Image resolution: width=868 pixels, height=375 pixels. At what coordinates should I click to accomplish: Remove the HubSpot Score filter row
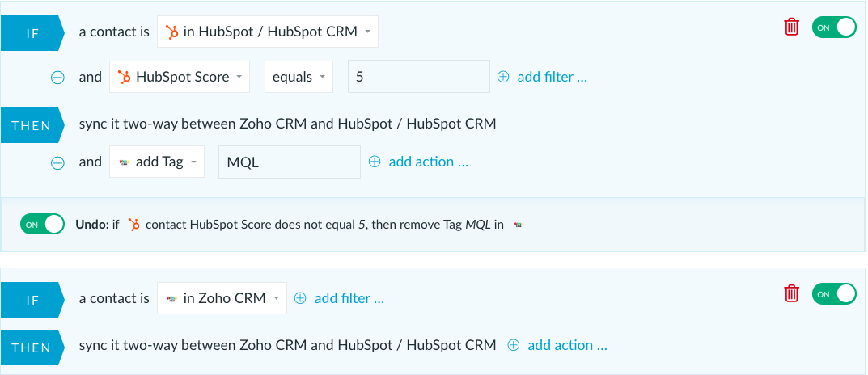(57, 78)
